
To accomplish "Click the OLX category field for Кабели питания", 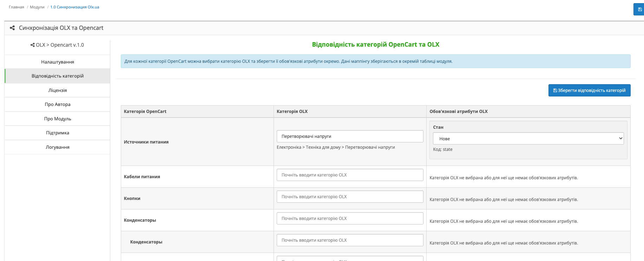I will coord(350,175).
